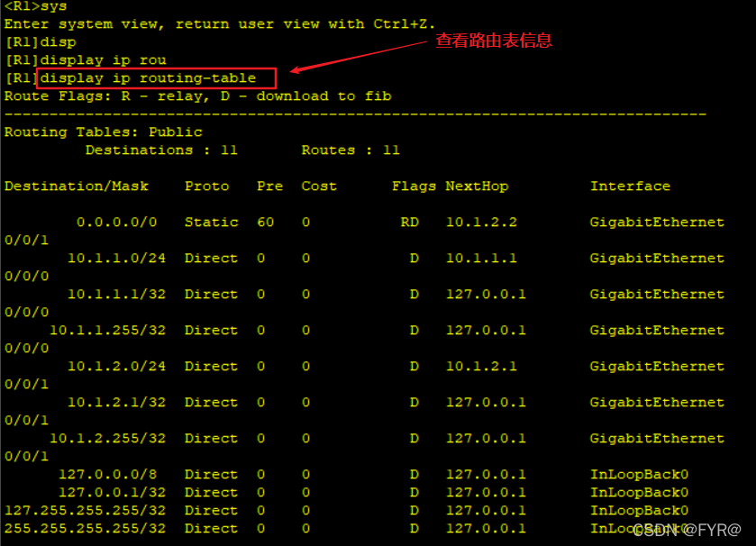This screenshot has width=756, height=546.
Task: Click destination 255.255.255.255/32
Action: (85, 529)
